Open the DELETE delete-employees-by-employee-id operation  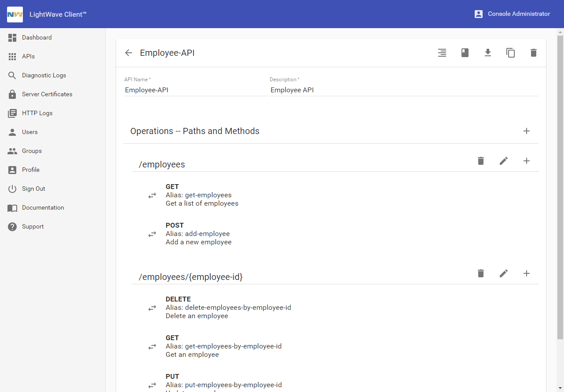228,308
